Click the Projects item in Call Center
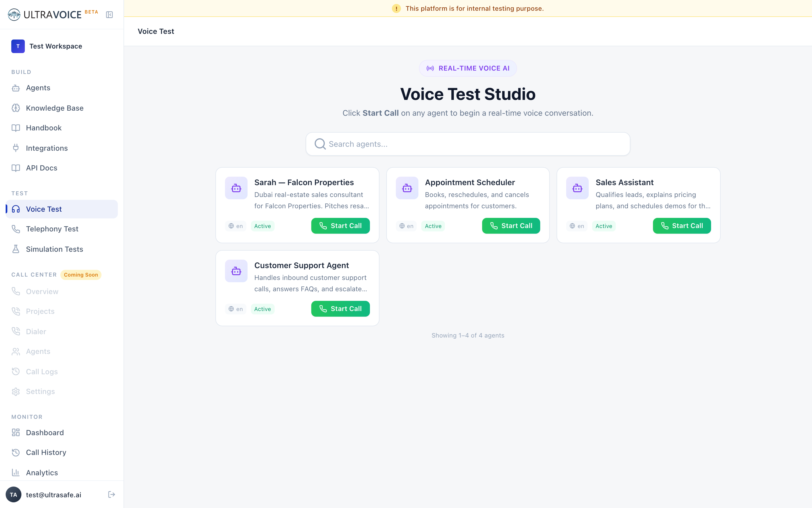The height and width of the screenshot is (508, 812). [x=62, y=312]
